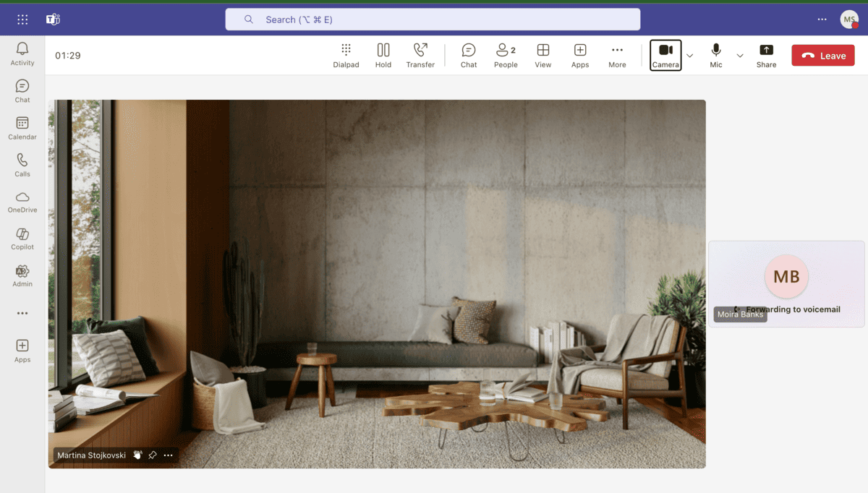Mute the Mic
This screenshot has width=868, height=493.
[x=715, y=54]
